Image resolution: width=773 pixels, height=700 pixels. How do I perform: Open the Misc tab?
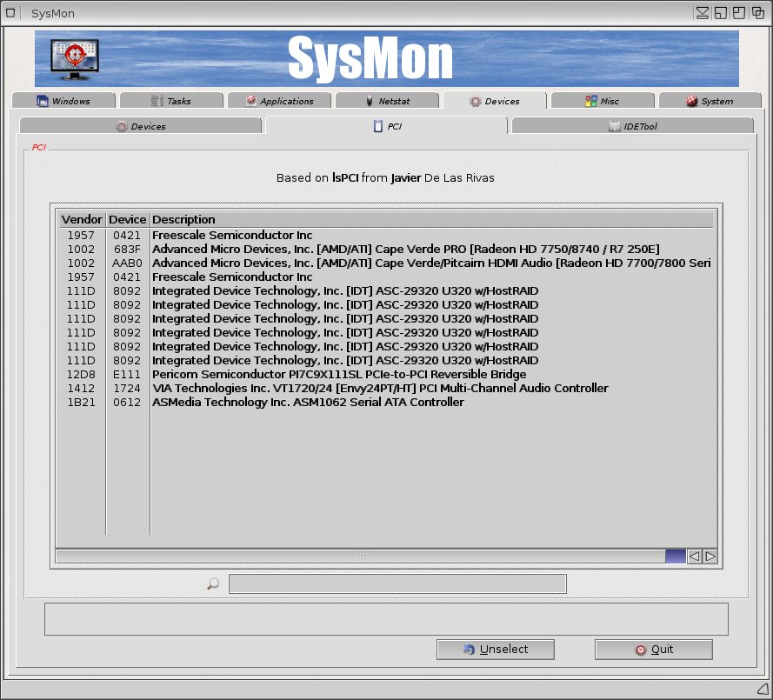(x=603, y=101)
